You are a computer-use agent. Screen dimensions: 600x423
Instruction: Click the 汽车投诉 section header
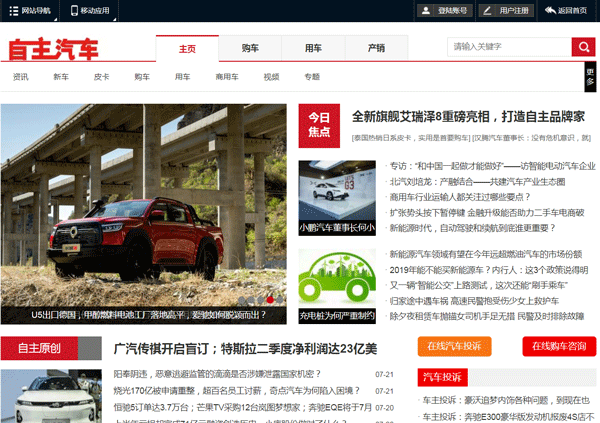[442, 377]
